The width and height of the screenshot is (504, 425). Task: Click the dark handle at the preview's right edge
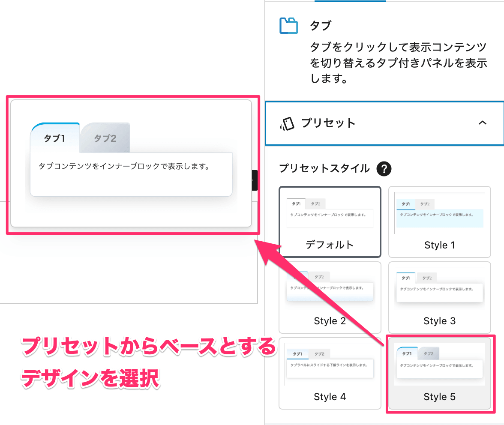255,180
